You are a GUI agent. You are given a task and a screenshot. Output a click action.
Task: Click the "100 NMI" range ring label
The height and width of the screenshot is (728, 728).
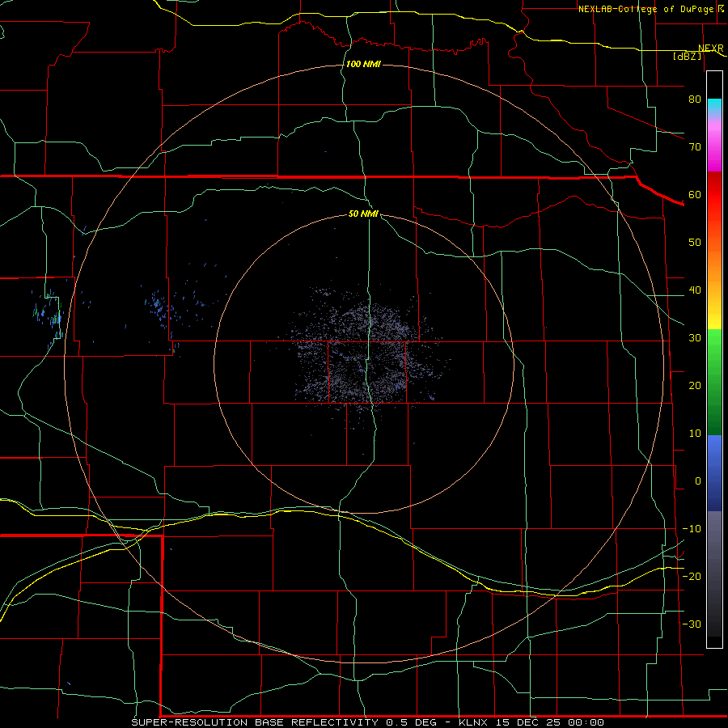(x=363, y=64)
